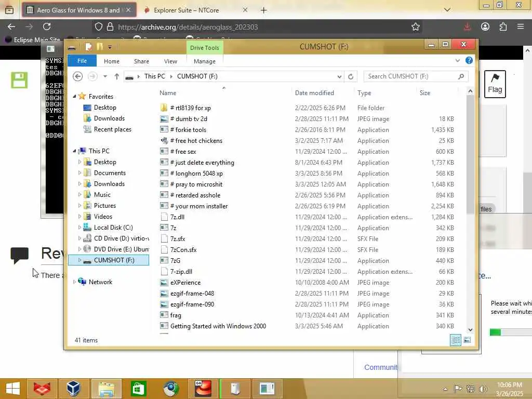Image resolution: width=532 pixels, height=399 pixels.
Task: Go up one folder level
Action: [117, 76]
